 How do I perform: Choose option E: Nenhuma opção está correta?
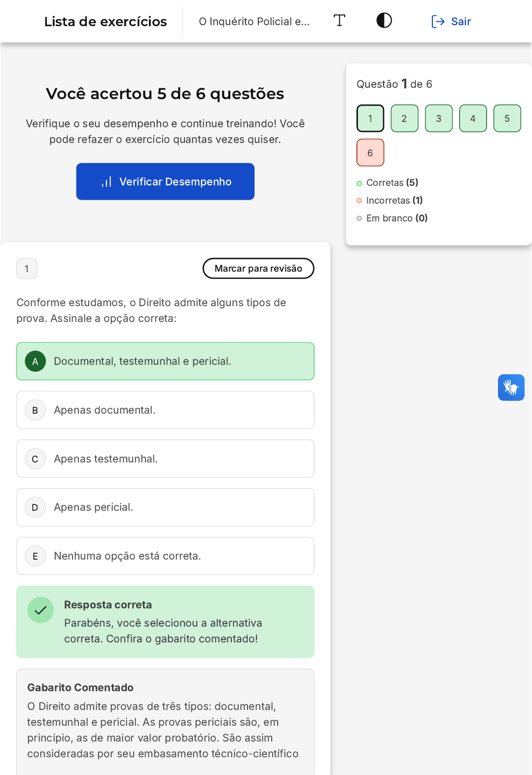[165, 556]
